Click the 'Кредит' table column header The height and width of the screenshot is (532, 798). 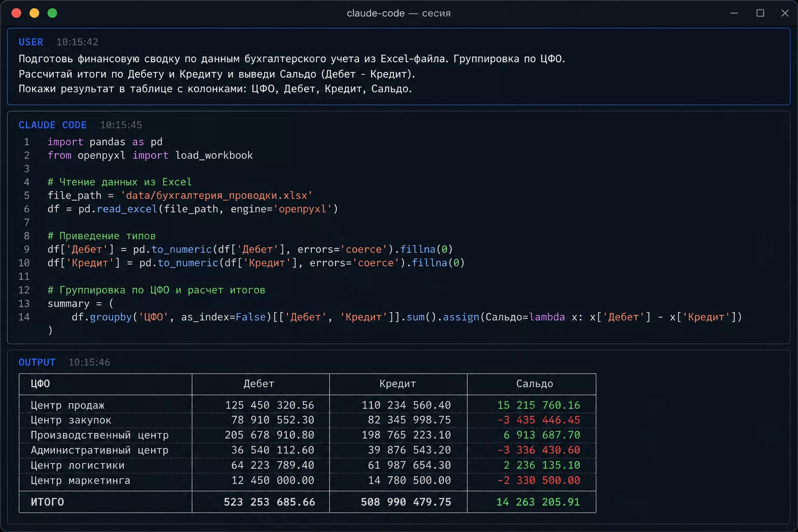(397, 384)
